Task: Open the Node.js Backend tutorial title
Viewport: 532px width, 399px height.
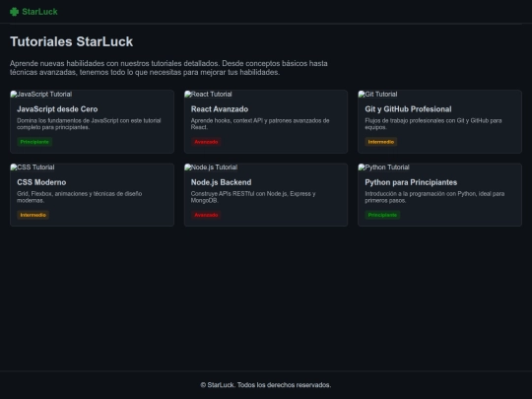Action: click(x=222, y=182)
